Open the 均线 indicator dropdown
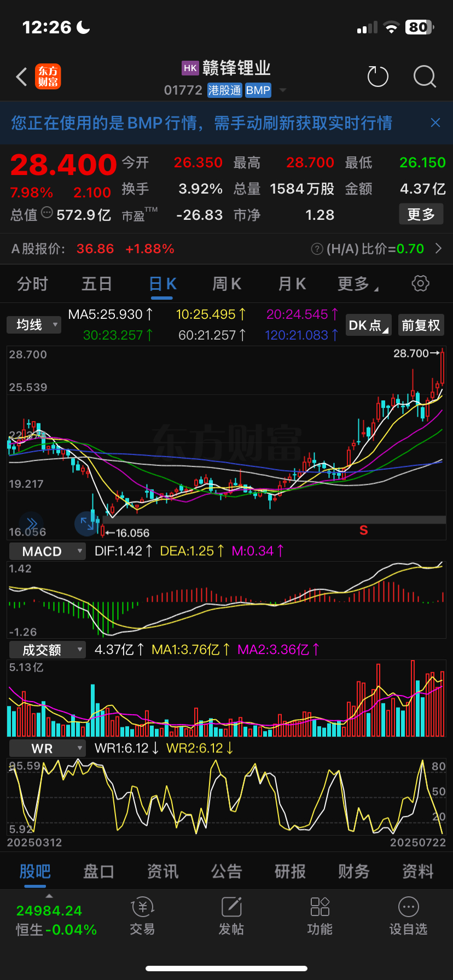453x980 pixels. tap(34, 325)
